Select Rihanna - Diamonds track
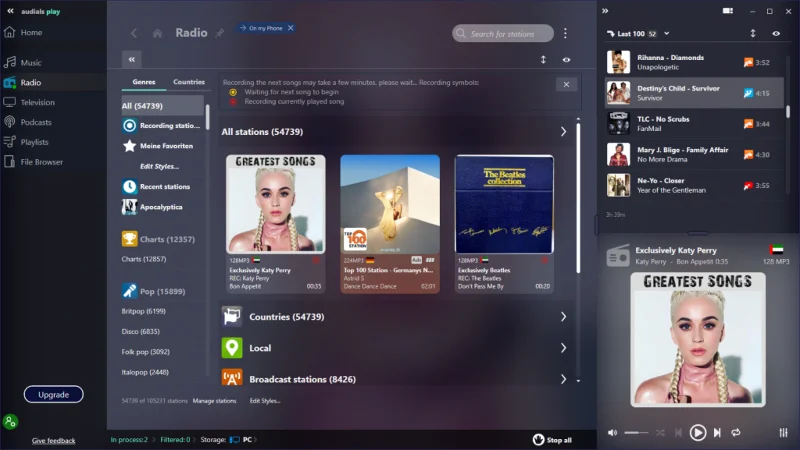This screenshot has width=800, height=450. coord(694,62)
